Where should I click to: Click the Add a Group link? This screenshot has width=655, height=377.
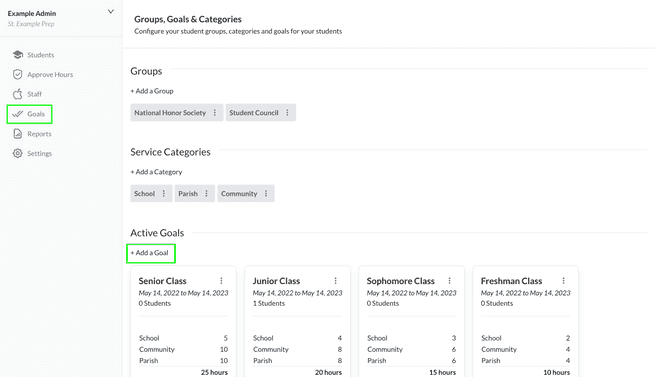[152, 91]
